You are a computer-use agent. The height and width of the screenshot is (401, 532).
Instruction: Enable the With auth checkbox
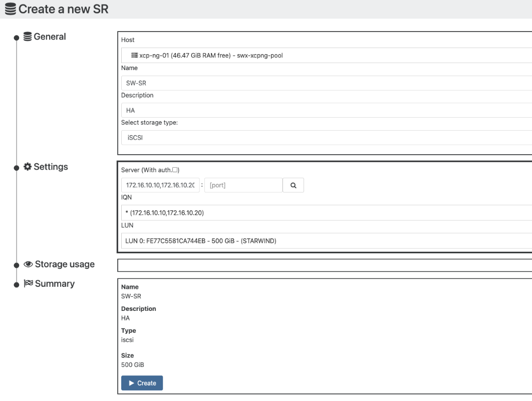click(175, 170)
